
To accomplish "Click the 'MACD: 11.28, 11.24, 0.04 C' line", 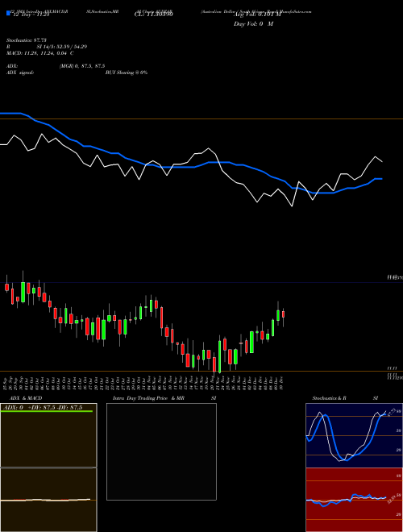I will [x=40, y=53].
